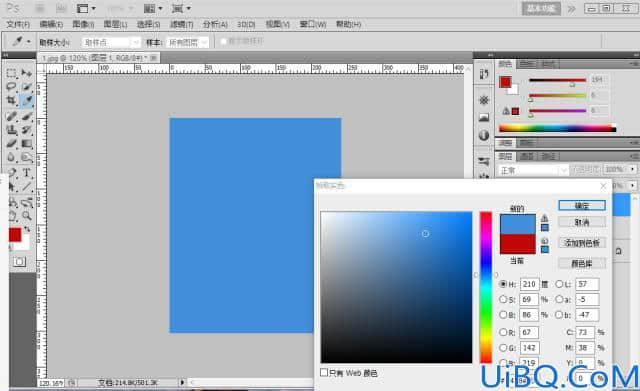Open the History panel dock icon

(x=484, y=74)
